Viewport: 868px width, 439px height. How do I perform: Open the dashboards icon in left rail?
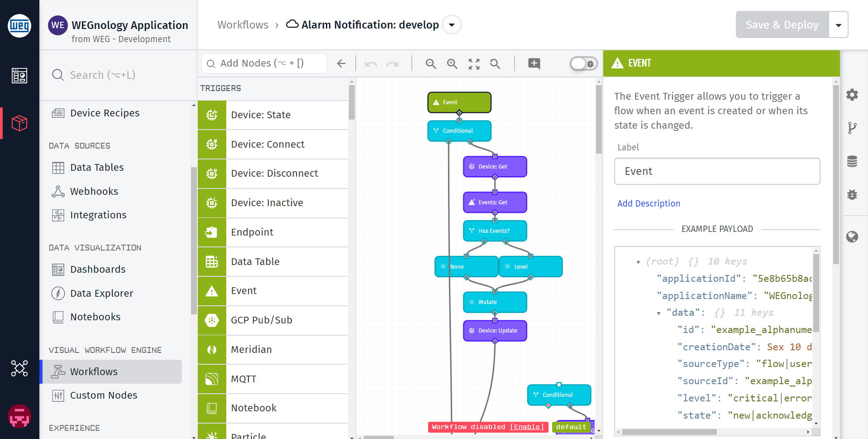19,76
